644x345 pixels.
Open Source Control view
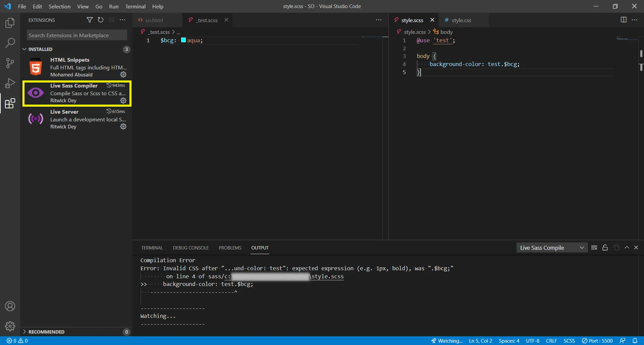click(x=10, y=63)
